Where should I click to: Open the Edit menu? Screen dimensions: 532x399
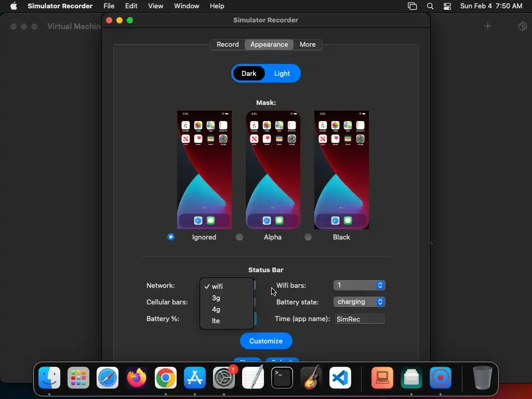coord(131,6)
